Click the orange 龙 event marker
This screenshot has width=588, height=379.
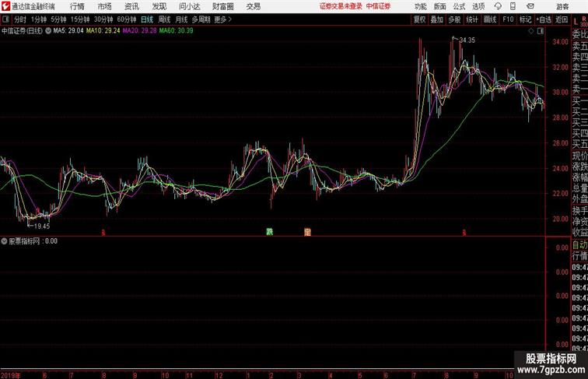click(307, 232)
